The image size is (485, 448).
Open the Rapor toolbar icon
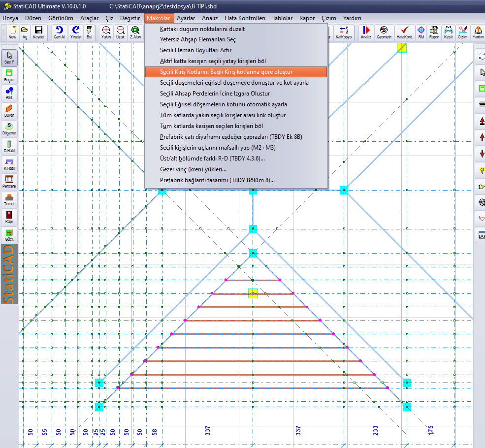tap(434, 32)
